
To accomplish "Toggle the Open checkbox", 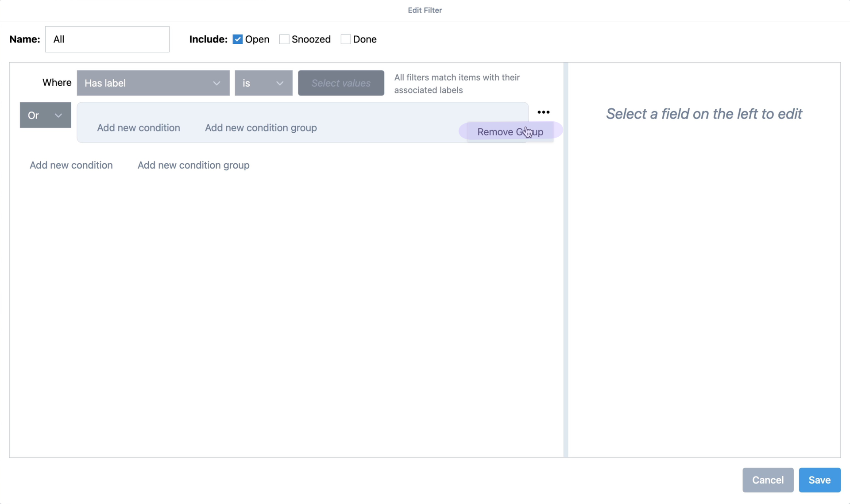I will coord(238,39).
